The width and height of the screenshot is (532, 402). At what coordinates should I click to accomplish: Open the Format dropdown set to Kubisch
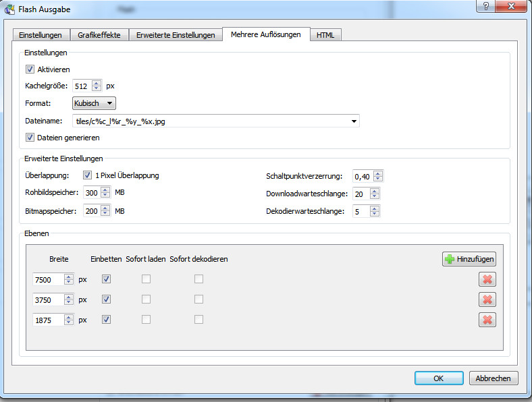point(94,103)
